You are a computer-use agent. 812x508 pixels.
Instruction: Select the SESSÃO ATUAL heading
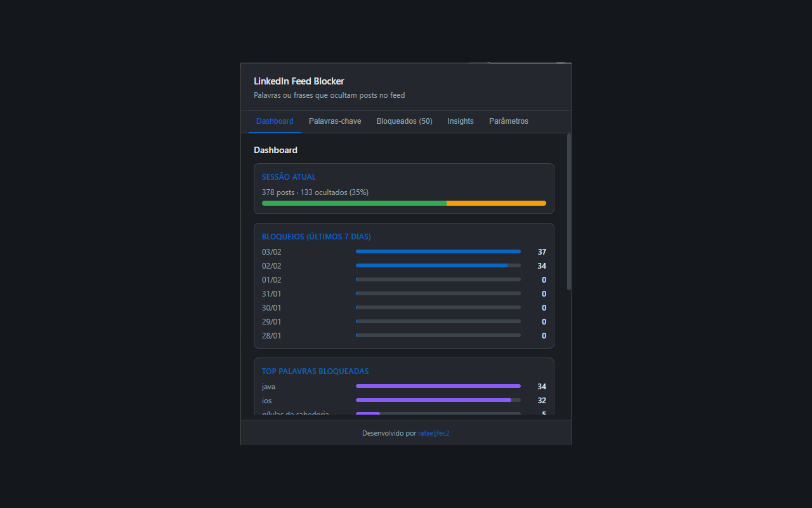(x=289, y=177)
